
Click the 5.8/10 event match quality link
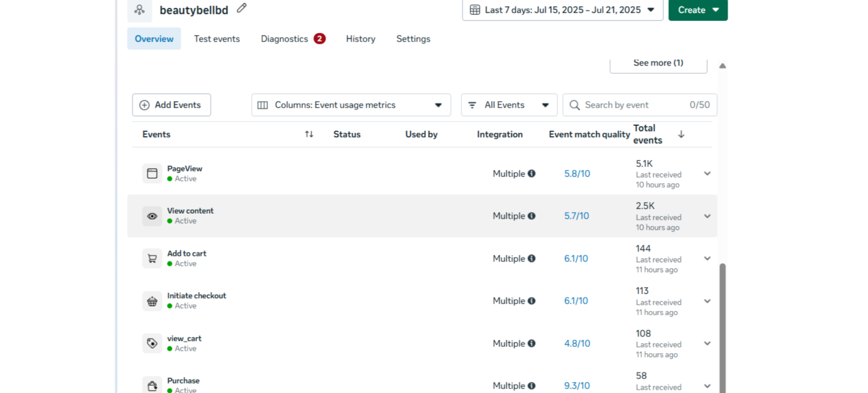point(577,174)
